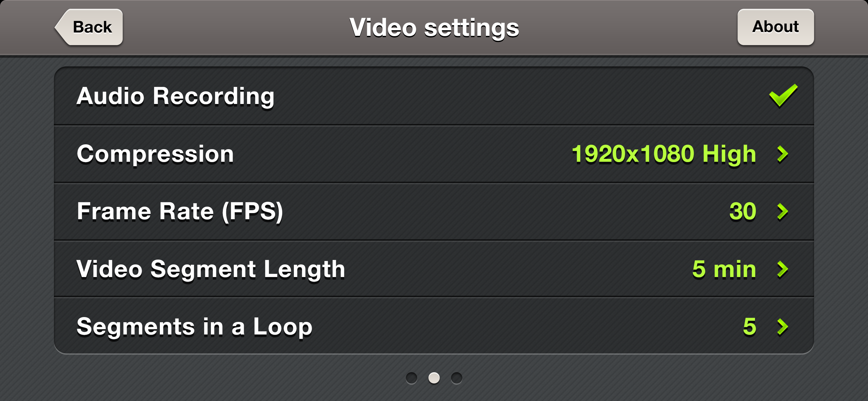Expand the Frame Rate chevron arrow
This screenshot has height=401, width=868.
click(x=782, y=211)
